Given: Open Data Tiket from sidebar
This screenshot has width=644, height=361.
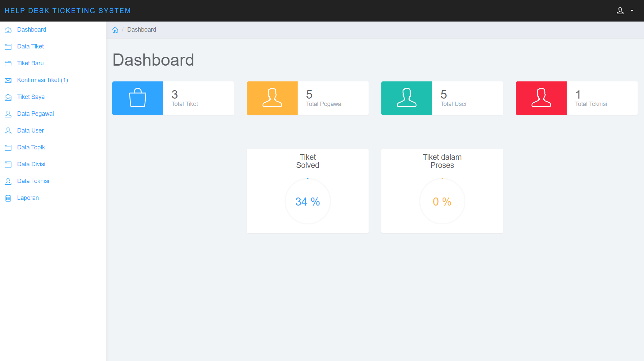Looking at the screenshot, I should coord(30,46).
